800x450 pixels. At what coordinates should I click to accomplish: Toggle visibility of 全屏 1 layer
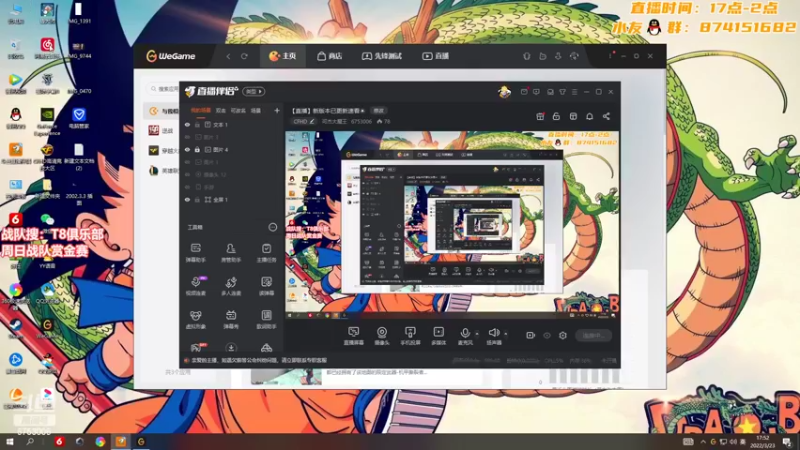[187, 199]
